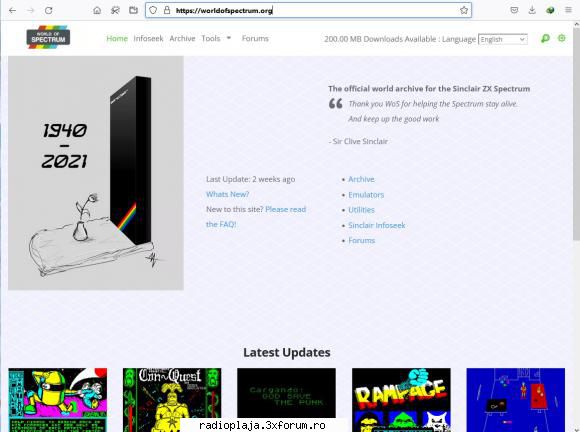Click the scissors screenshot icon in the toolbar
The width and height of the screenshot is (580, 432).
115,10
